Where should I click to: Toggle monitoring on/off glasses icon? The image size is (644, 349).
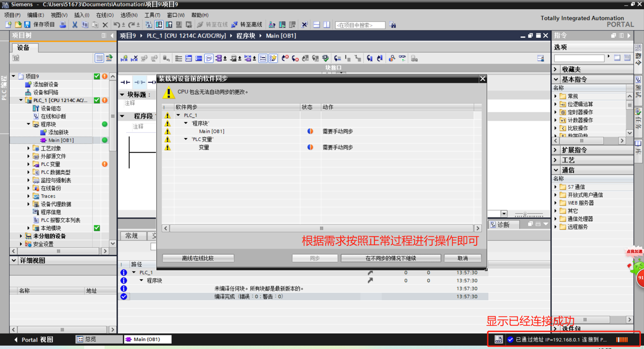point(402,58)
